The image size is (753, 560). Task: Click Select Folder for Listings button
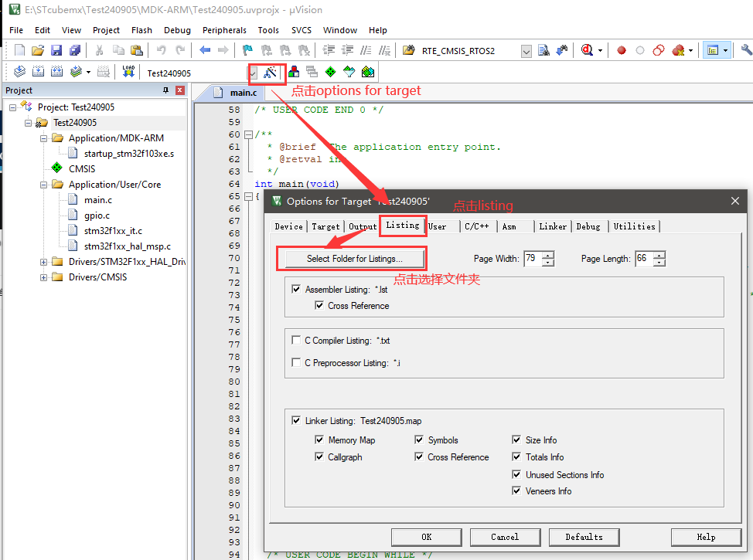pyautogui.click(x=354, y=259)
